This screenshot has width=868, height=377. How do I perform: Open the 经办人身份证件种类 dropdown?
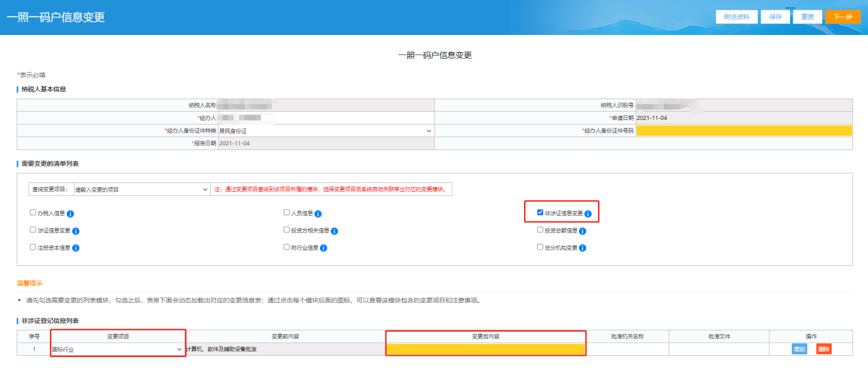(325, 130)
